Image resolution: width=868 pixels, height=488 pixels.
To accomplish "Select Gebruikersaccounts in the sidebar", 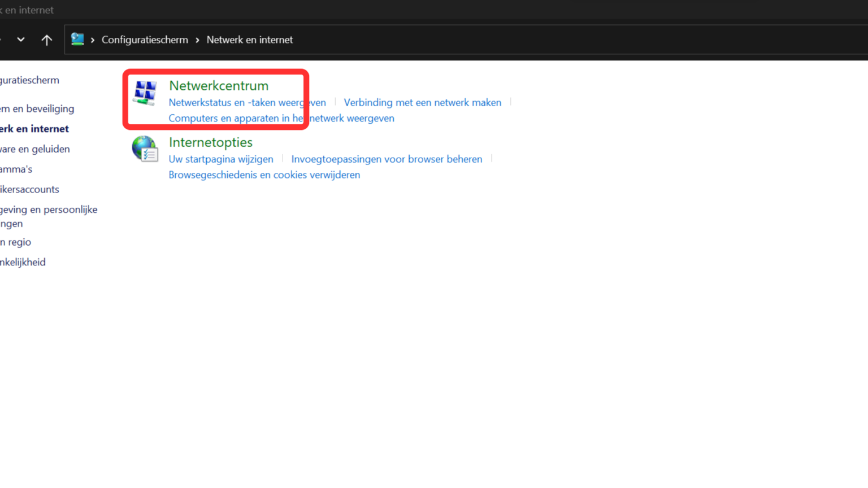I will (x=29, y=189).
